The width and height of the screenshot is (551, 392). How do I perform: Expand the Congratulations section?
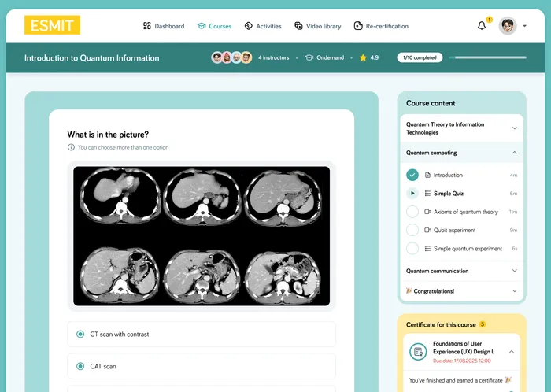(461, 290)
